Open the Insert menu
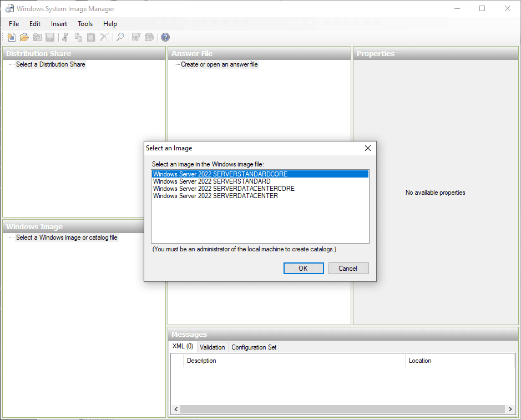This screenshot has height=420, width=521. [59, 24]
